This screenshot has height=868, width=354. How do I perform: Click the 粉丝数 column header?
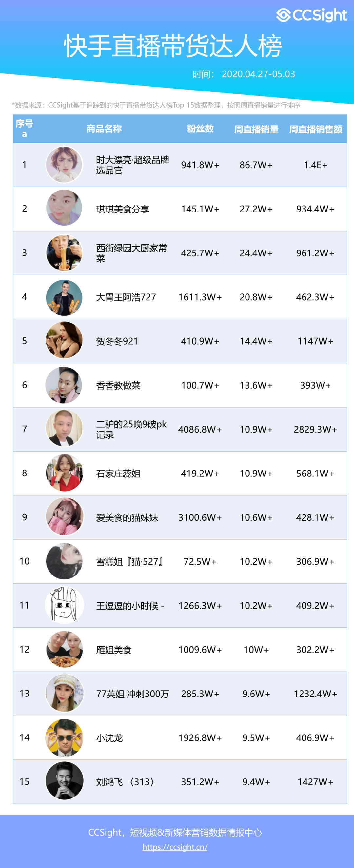[200, 129]
